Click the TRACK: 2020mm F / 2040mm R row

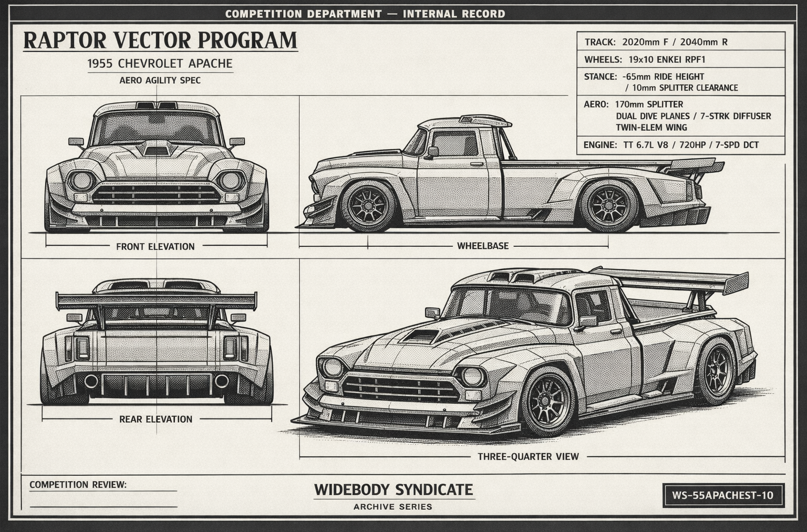click(681, 42)
